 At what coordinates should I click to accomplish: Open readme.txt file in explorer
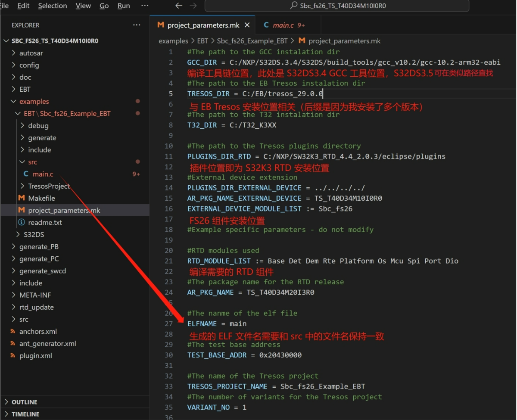coord(45,222)
